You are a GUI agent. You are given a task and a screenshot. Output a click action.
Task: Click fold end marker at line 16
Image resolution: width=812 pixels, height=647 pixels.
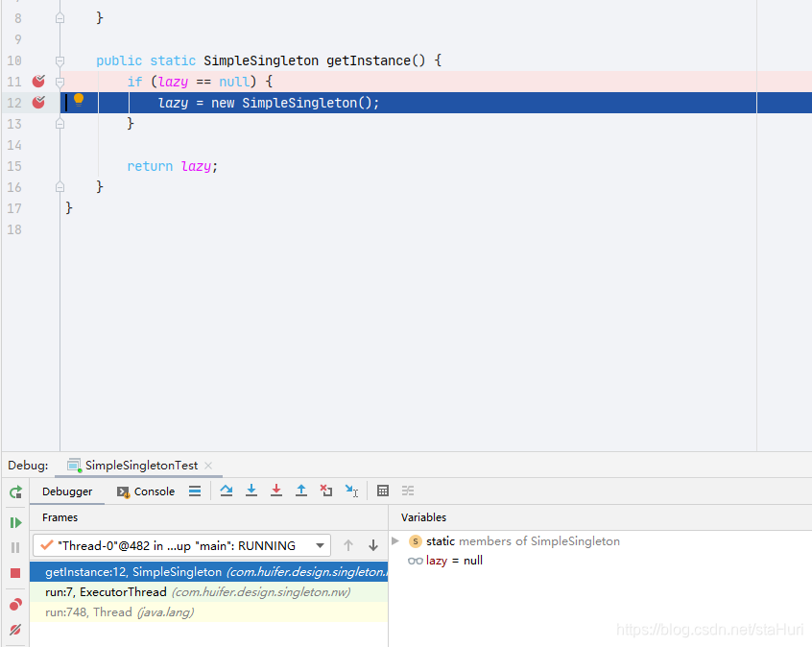60,187
